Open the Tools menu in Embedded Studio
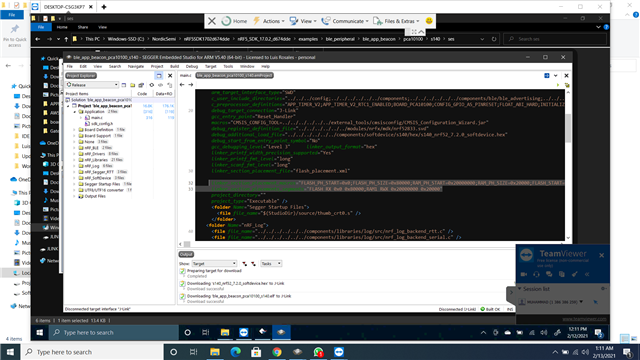Image resolution: width=640 pixels, height=360 pixels. [228, 66]
